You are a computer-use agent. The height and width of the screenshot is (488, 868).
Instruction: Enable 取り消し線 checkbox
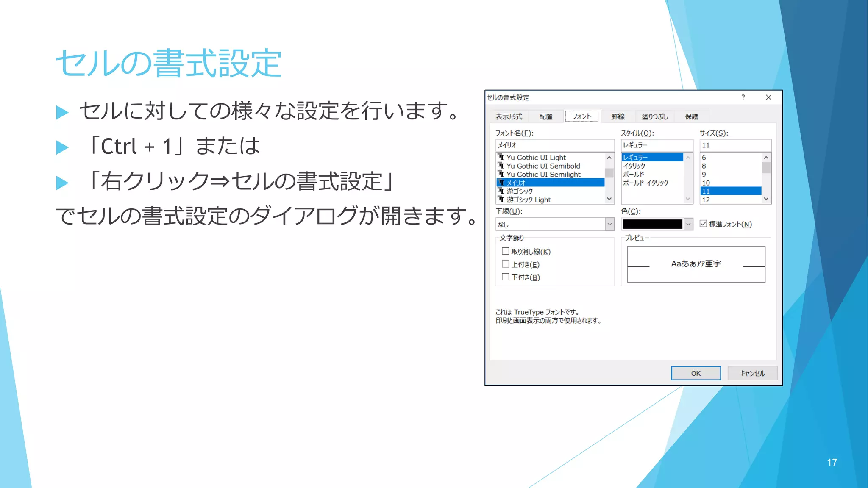pyautogui.click(x=505, y=251)
